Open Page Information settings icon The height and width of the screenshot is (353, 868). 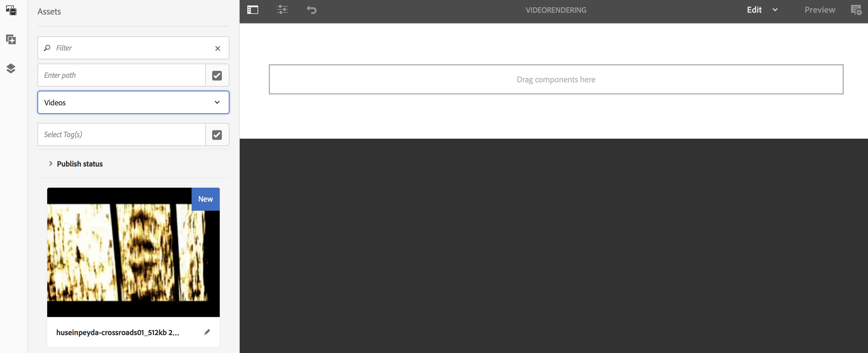(x=282, y=10)
